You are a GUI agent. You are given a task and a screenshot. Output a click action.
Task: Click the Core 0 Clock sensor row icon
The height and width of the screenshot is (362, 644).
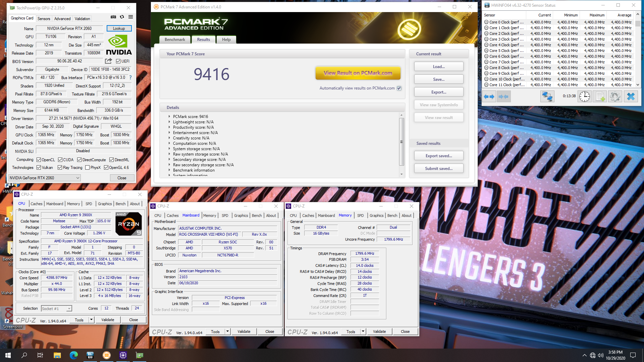[x=486, y=22]
